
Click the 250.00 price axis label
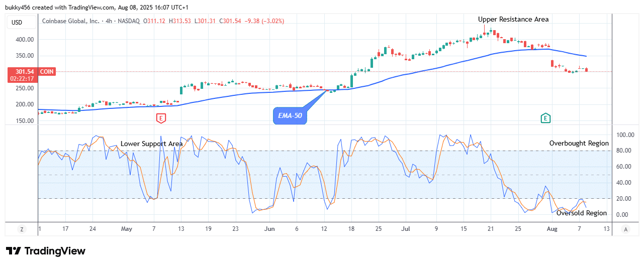pos(25,88)
